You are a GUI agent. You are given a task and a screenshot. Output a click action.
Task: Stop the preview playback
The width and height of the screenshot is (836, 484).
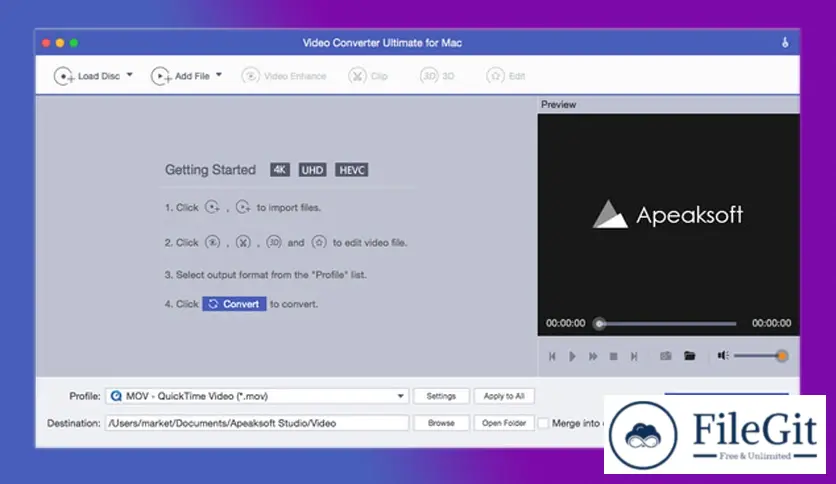(x=613, y=356)
